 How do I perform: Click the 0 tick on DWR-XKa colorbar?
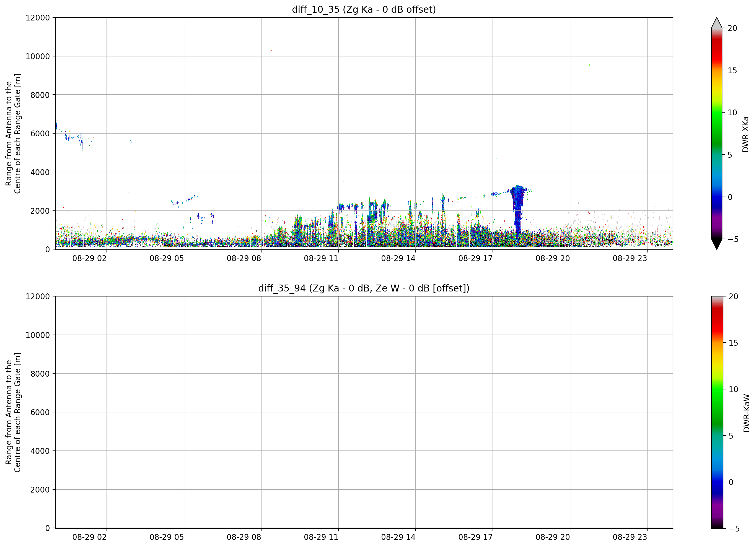730,197
